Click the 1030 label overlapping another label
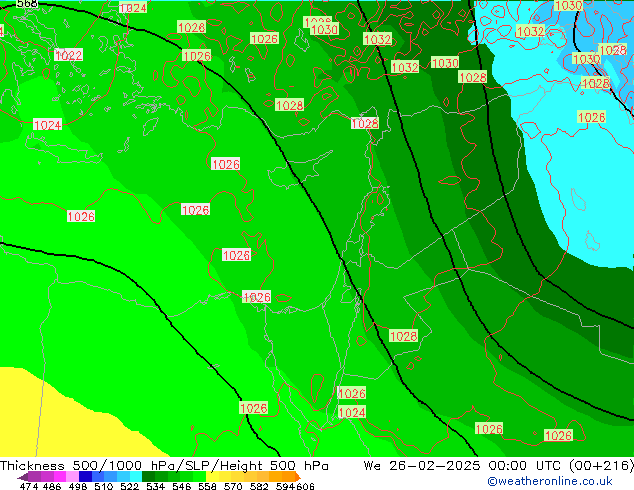The width and height of the screenshot is (634, 490). pos(324,29)
